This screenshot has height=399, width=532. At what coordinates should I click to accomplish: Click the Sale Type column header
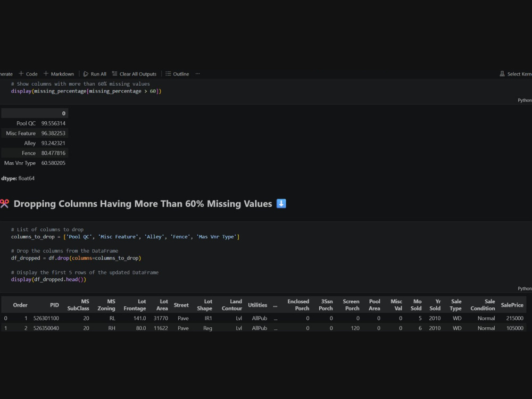(456, 305)
